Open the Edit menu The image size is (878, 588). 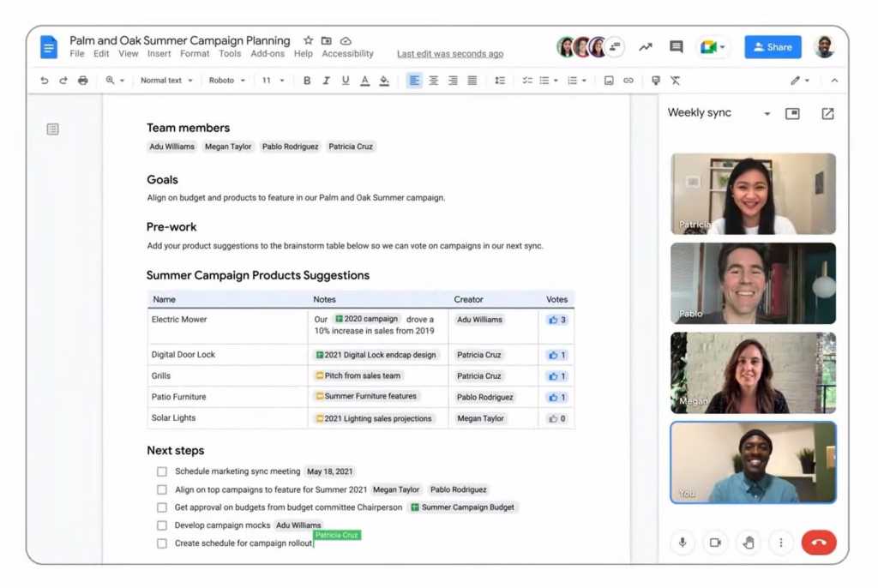point(101,54)
